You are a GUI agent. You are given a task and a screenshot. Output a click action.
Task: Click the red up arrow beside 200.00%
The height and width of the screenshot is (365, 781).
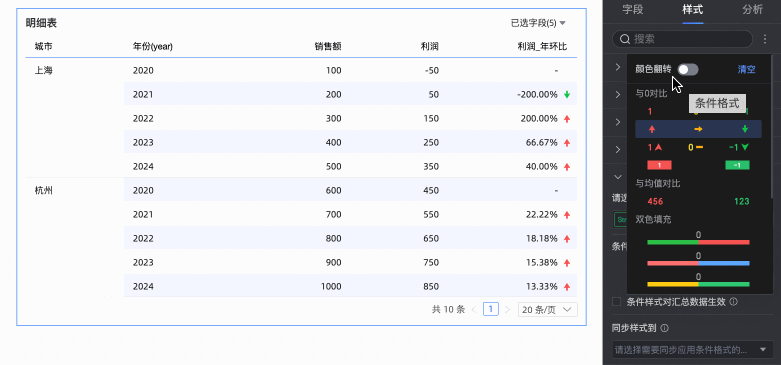click(567, 119)
